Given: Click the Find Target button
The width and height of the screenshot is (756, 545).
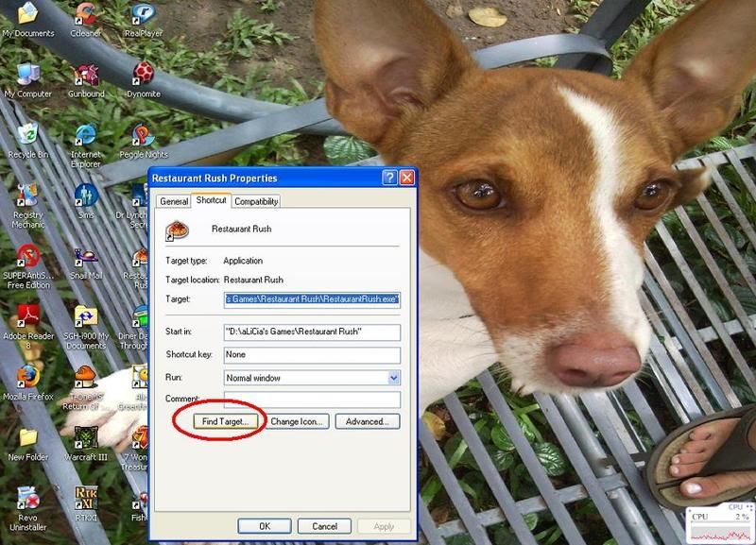Looking at the screenshot, I should pos(218,421).
